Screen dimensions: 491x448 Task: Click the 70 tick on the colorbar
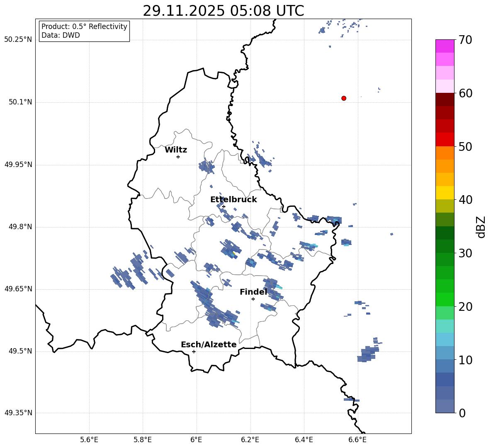(x=465, y=40)
